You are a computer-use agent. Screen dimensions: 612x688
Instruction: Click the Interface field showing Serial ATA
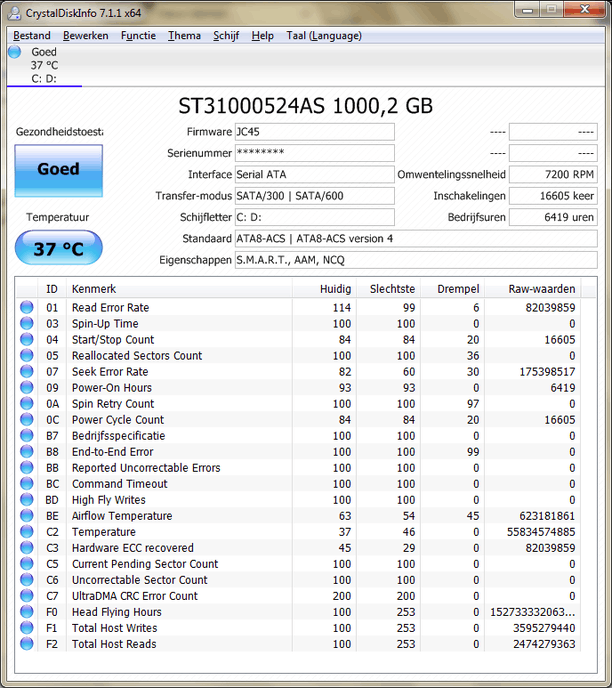coord(315,175)
